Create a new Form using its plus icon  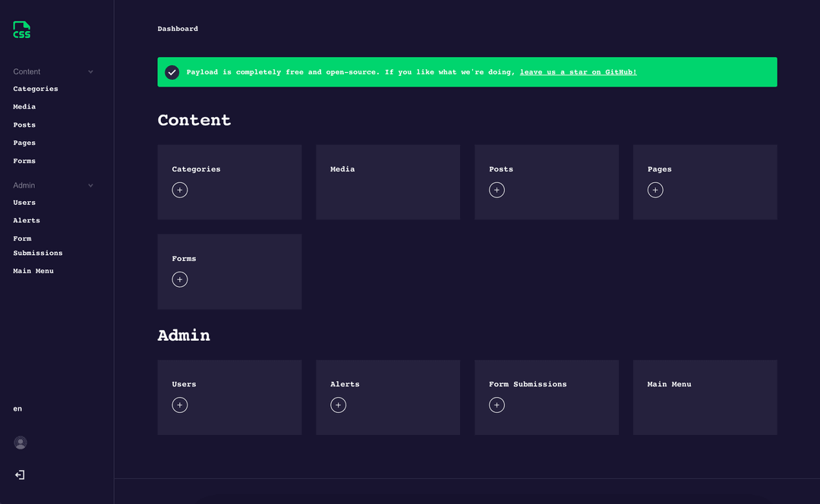(180, 279)
